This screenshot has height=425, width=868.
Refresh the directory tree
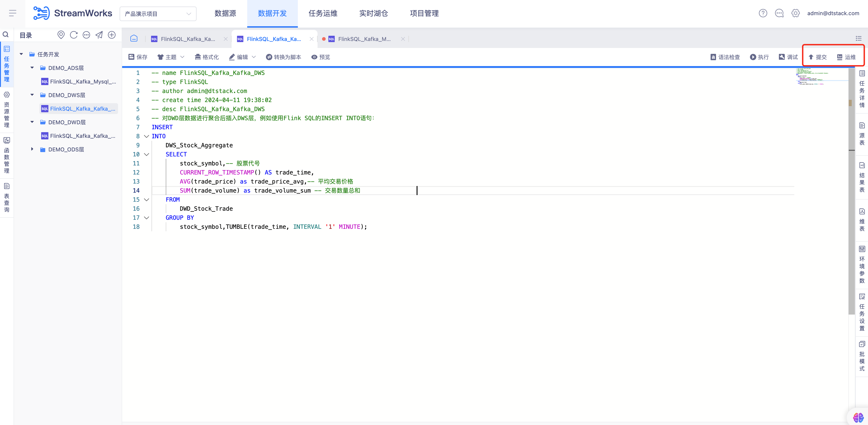pyautogui.click(x=74, y=35)
